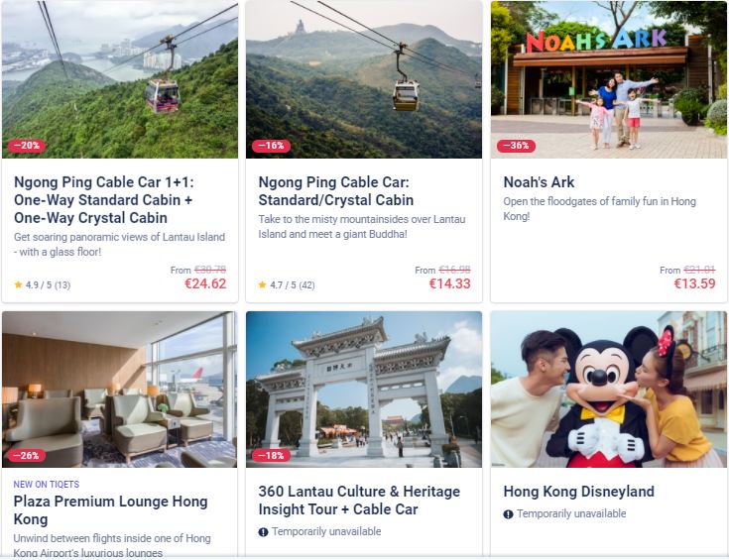Viewport: 729px width, 560px height.
Task: Click the airport lounge interior photo
Action: [119, 390]
